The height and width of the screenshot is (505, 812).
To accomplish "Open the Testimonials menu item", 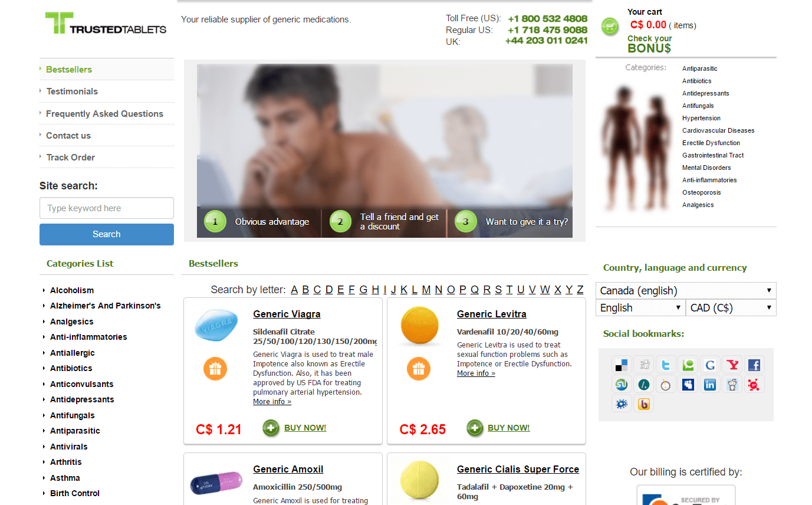I will click(72, 91).
